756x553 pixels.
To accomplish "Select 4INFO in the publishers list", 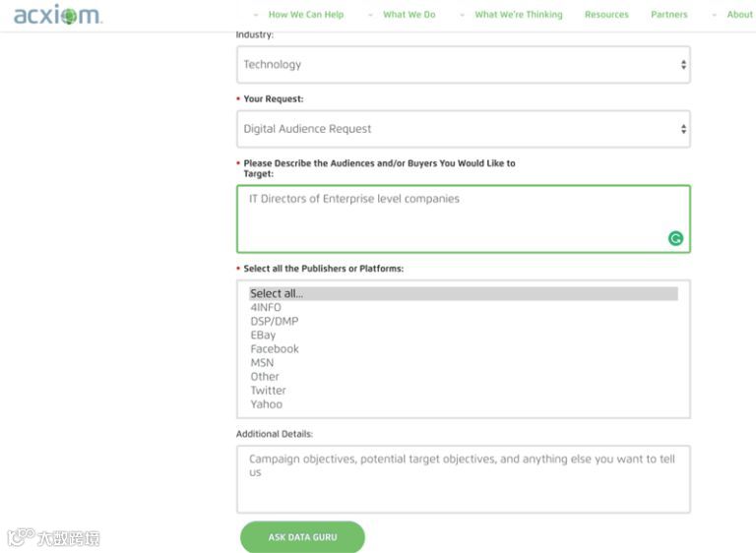I will click(266, 308).
